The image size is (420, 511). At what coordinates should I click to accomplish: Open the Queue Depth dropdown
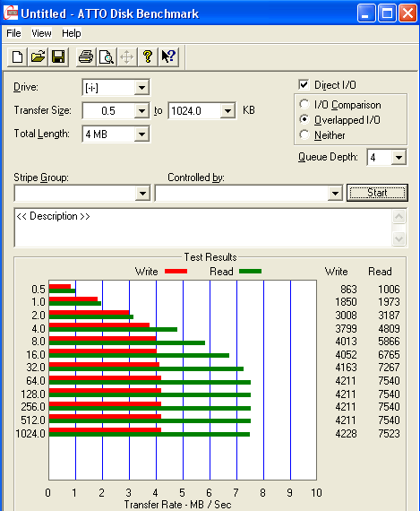pyautogui.click(x=399, y=158)
